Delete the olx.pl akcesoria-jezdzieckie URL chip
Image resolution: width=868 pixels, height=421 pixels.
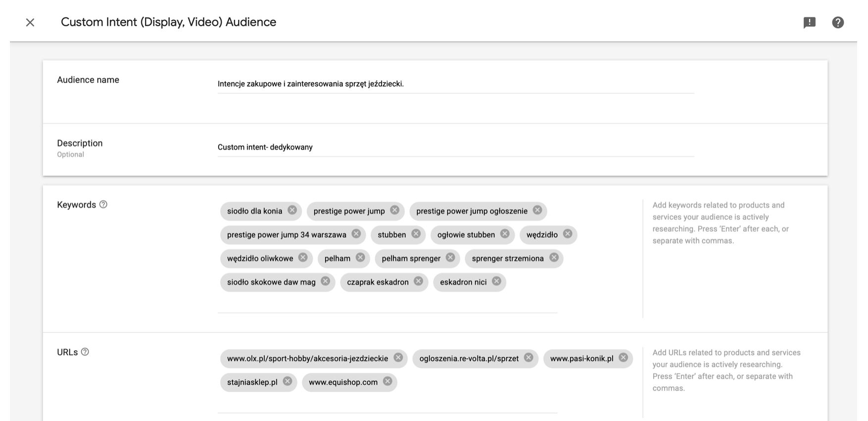tap(398, 358)
